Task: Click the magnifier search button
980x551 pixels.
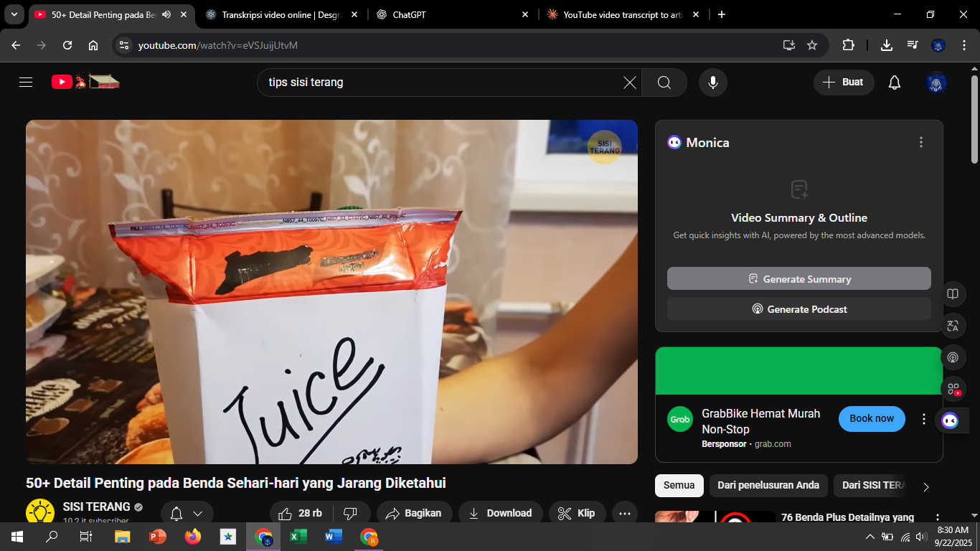Action: [664, 83]
